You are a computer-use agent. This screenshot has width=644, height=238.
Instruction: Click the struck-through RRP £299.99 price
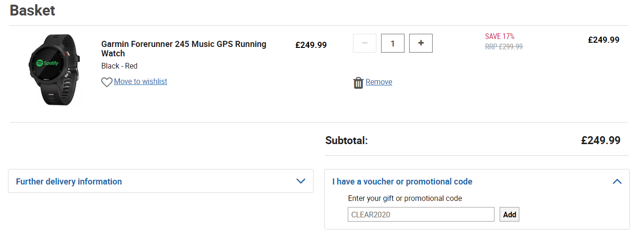coord(504,47)
